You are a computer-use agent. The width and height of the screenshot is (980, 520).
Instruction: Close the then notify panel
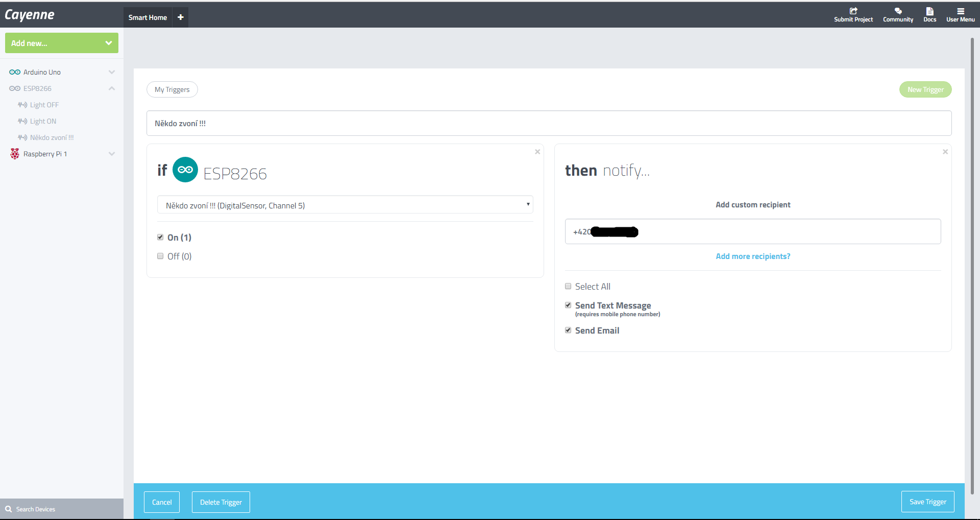click(945, 152)
